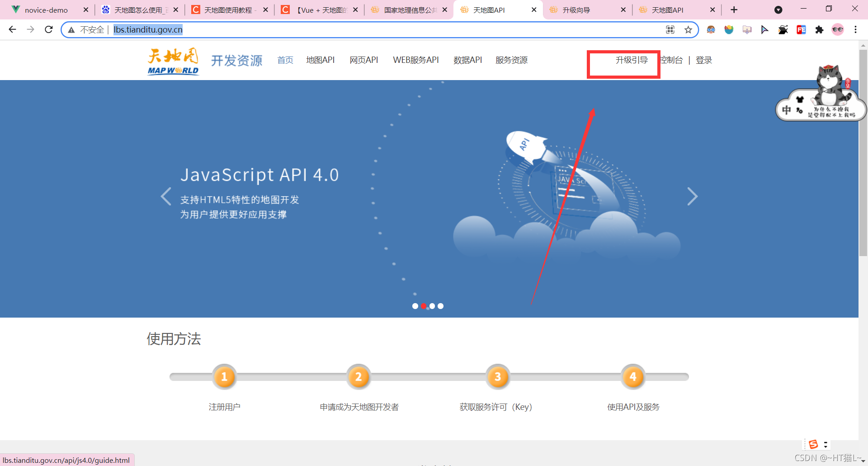Viewport: 868px width, 466px height.
Task: Click the first blue-eyed extension icon
Action: (711, 30)
